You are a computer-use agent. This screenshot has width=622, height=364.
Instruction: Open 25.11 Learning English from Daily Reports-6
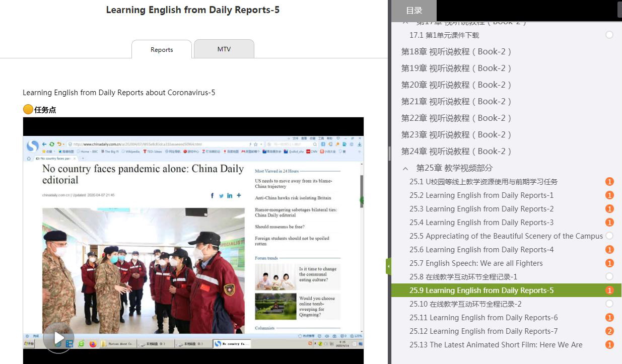click(x=483, y=317)
